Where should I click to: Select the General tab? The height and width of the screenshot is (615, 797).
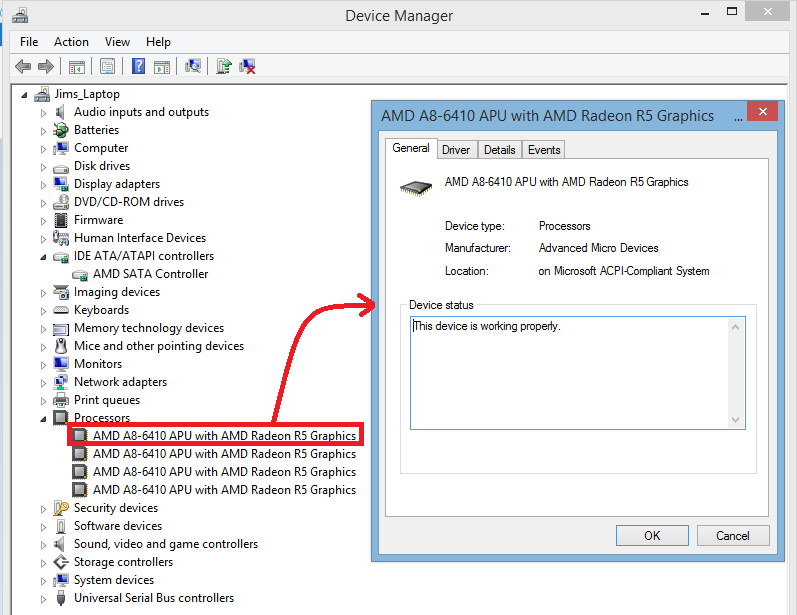tap(411, 148)
